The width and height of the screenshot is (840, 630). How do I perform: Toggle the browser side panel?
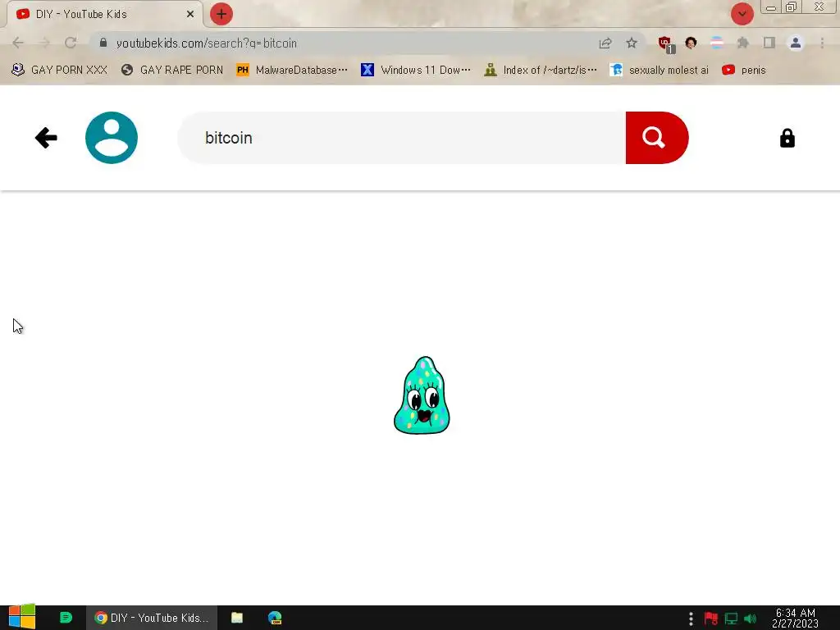(x=769, y=43)
